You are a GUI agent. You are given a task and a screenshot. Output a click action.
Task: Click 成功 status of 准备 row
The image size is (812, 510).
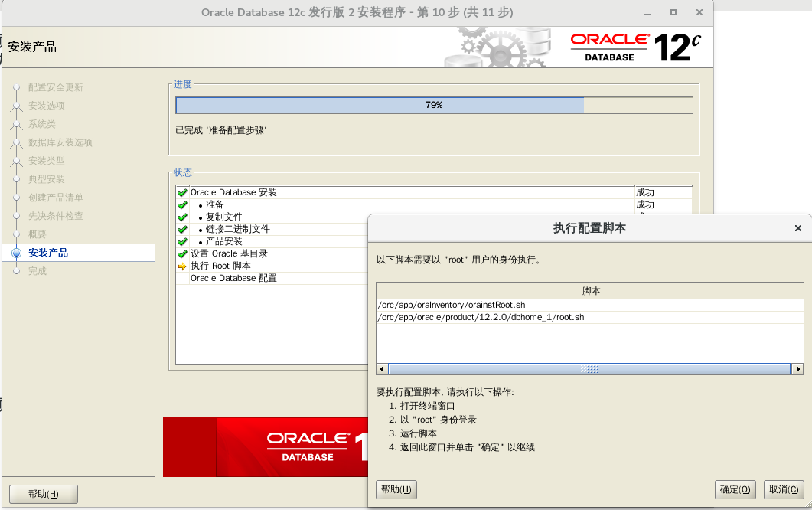coord(645,204)
